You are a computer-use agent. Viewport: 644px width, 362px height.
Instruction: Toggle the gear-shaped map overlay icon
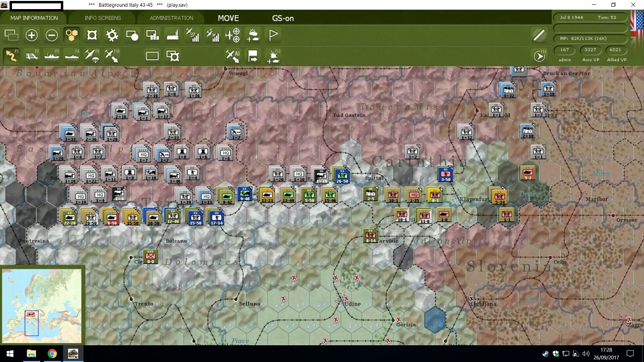point(112,35)
